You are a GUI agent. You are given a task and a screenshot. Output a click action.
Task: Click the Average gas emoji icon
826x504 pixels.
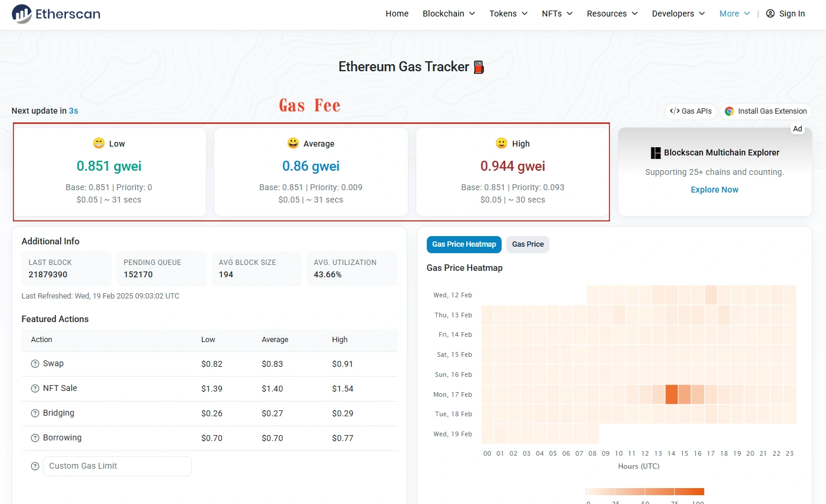click(293, 143)
